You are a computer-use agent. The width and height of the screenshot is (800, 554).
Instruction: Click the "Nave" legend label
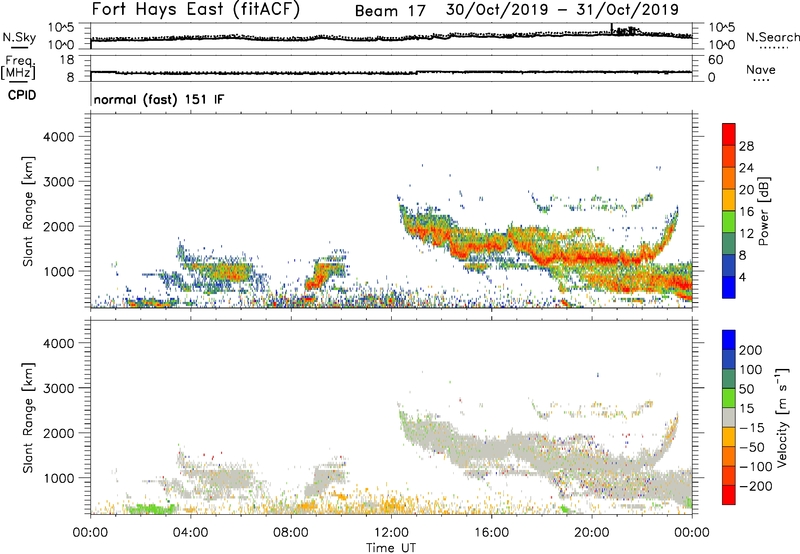coord(761,69)
